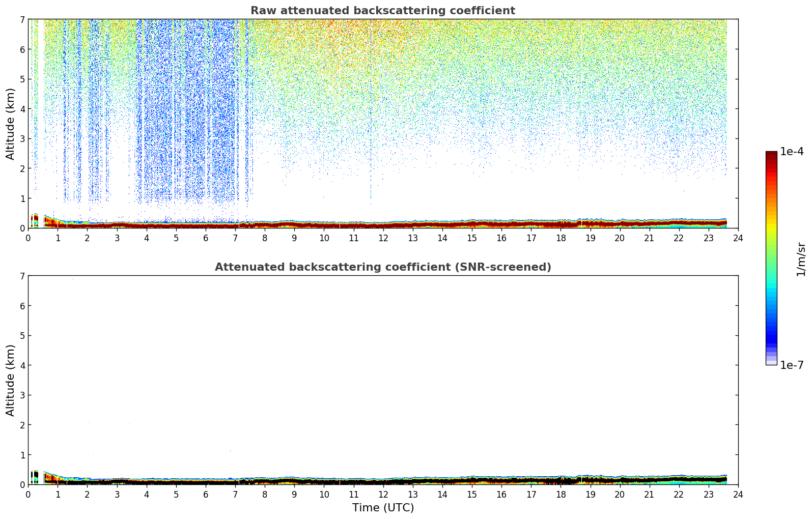Click the 7 km altitude tick on top plot
The width and height of the screenshot is (812, 519).
pyautogui.click(x=21, y=19)
